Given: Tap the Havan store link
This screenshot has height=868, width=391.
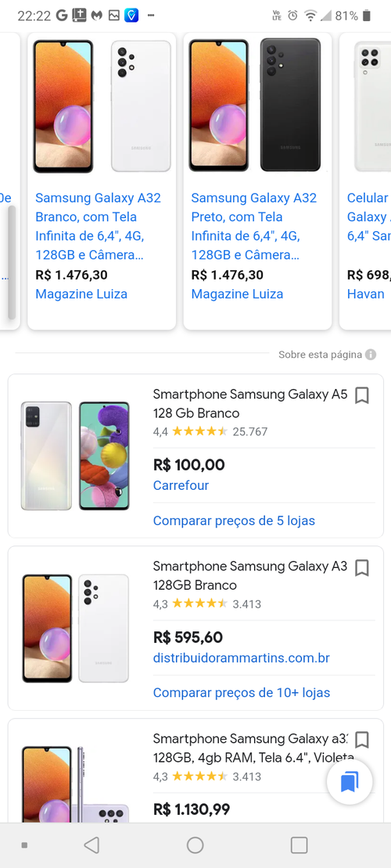Looking at the screenshot, I should point(365,294).
